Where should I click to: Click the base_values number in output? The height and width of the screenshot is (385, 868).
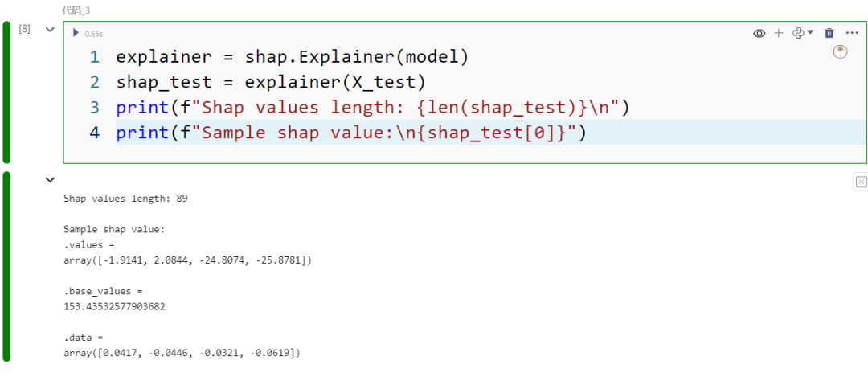tap(113, 306)
